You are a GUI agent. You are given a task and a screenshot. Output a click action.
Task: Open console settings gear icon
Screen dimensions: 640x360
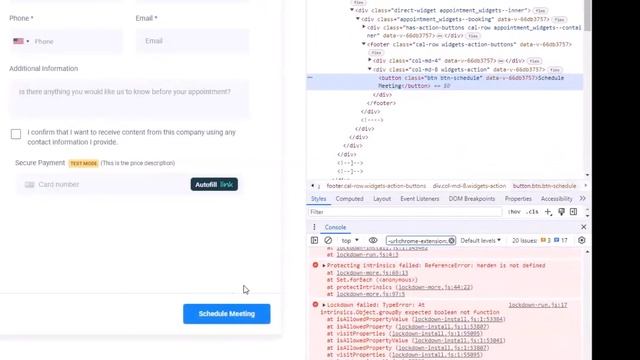click(582, 240)
